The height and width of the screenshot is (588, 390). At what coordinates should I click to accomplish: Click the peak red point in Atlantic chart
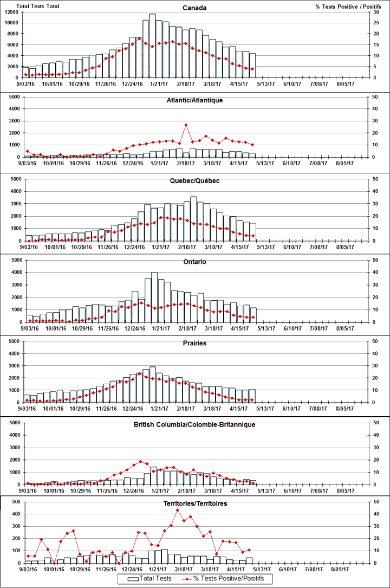pos(186,125)
